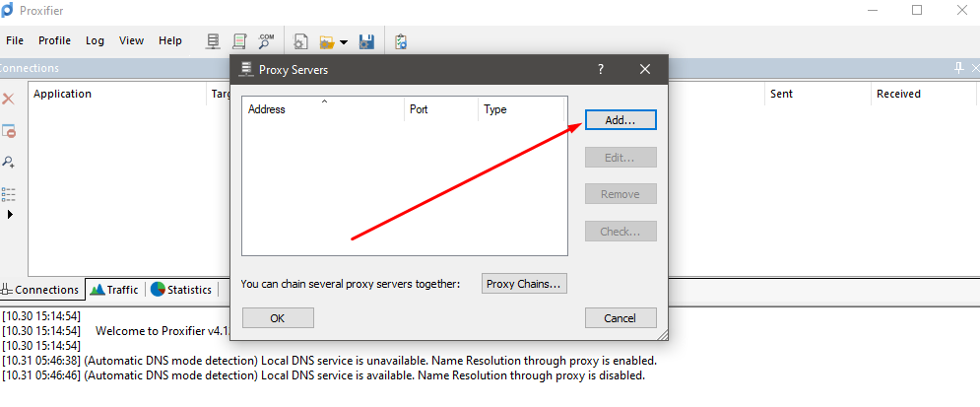Expand the open profile dropdown arrow
This screenshot has width=980, height=407.
point(343,42)
